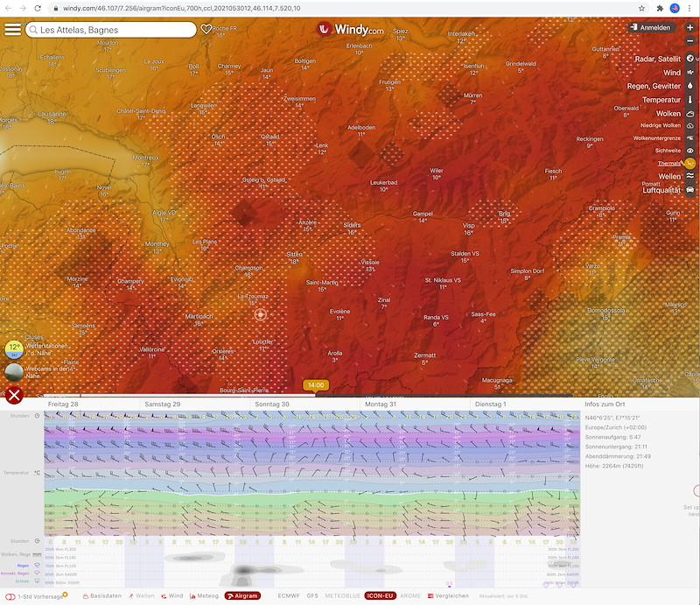Click the Regen, Gewitter layer label
Image resolution: width=700 pixels, height=605 pixels.
point(654,86)
